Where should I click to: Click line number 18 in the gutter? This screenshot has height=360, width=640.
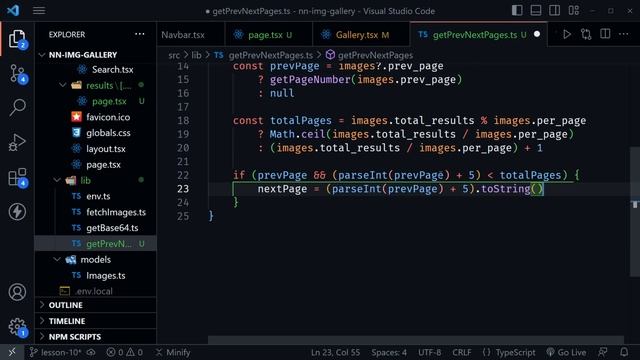pyautogui.click(x=183, y=120)
